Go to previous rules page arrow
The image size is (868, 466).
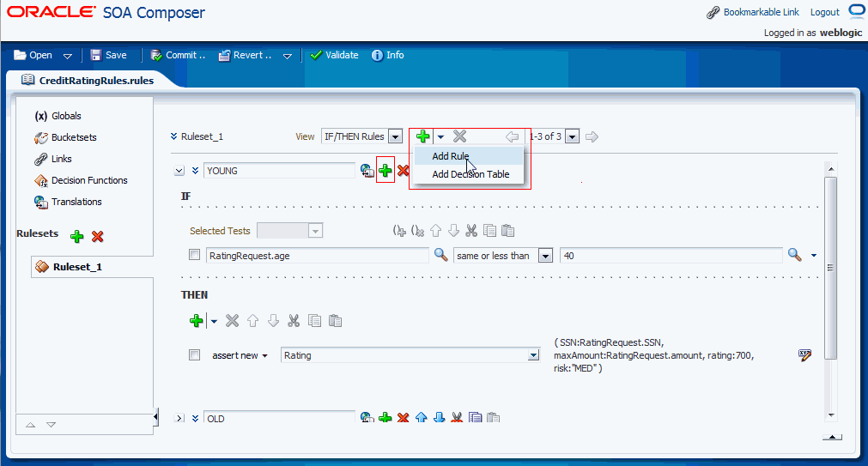click(x=512, y=136)
